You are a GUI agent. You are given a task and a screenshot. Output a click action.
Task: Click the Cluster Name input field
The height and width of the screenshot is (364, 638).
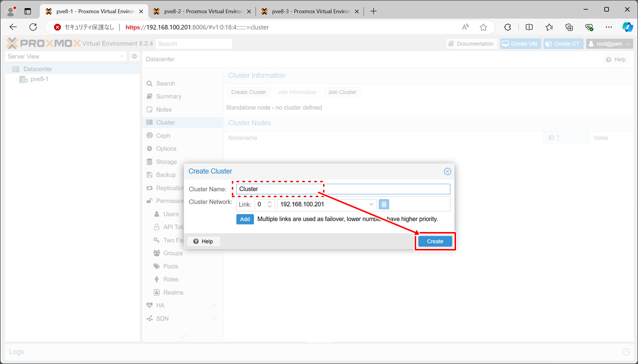[343, 189]
